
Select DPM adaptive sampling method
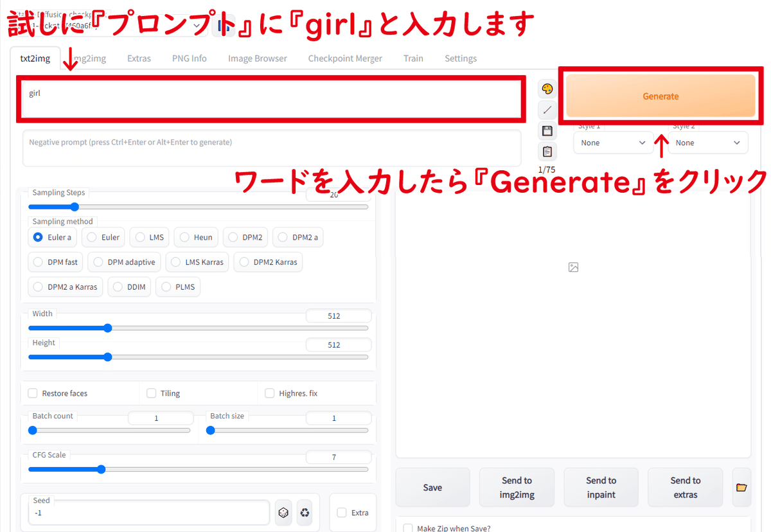point(124,262)
